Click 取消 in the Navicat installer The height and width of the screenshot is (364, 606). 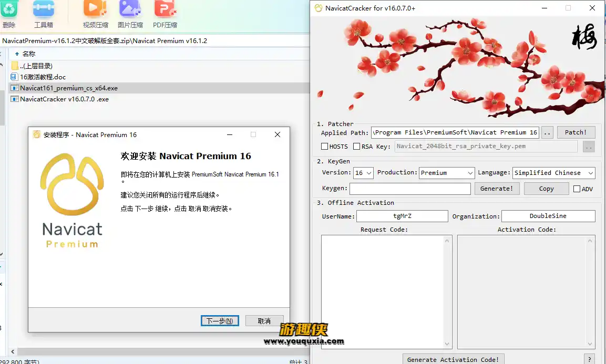pyautogui.click(x=264, y=321)
